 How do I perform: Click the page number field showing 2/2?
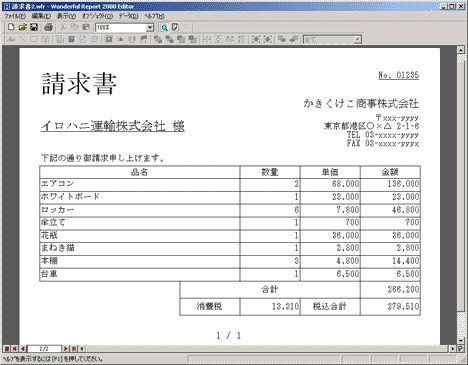coord(44,349)
